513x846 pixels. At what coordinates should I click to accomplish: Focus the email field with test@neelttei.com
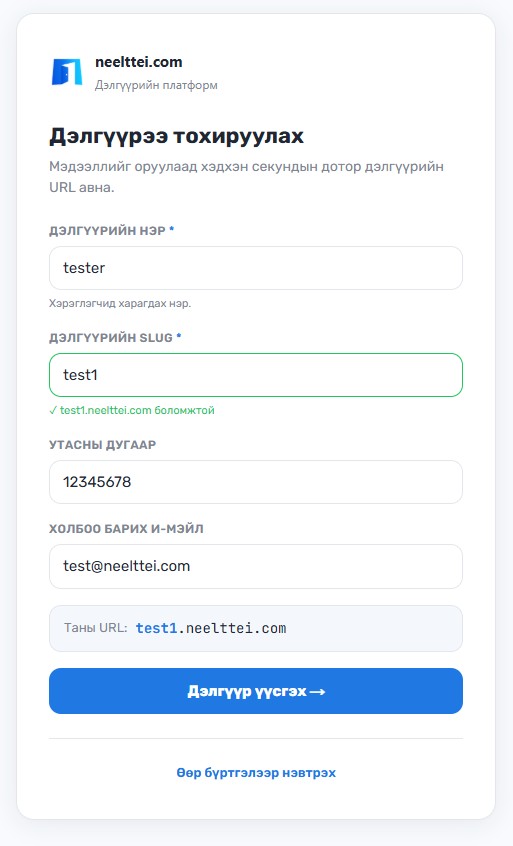(x=256, y=567)
